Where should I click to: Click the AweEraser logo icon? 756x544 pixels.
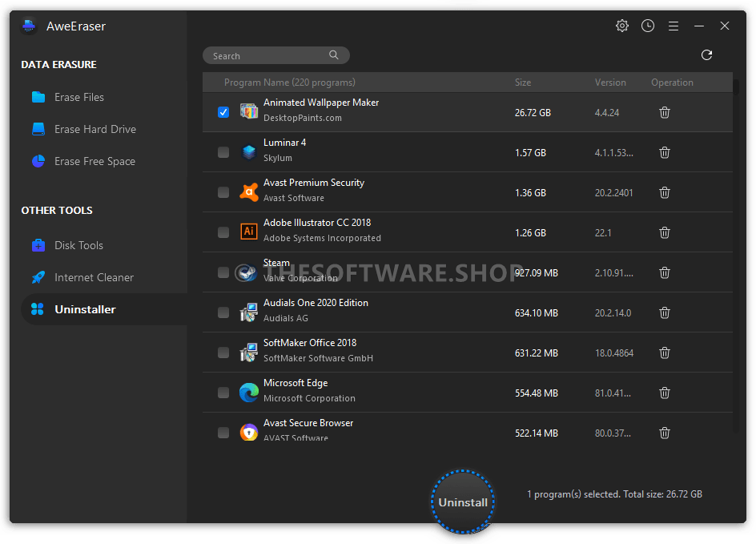pos(29,26)
